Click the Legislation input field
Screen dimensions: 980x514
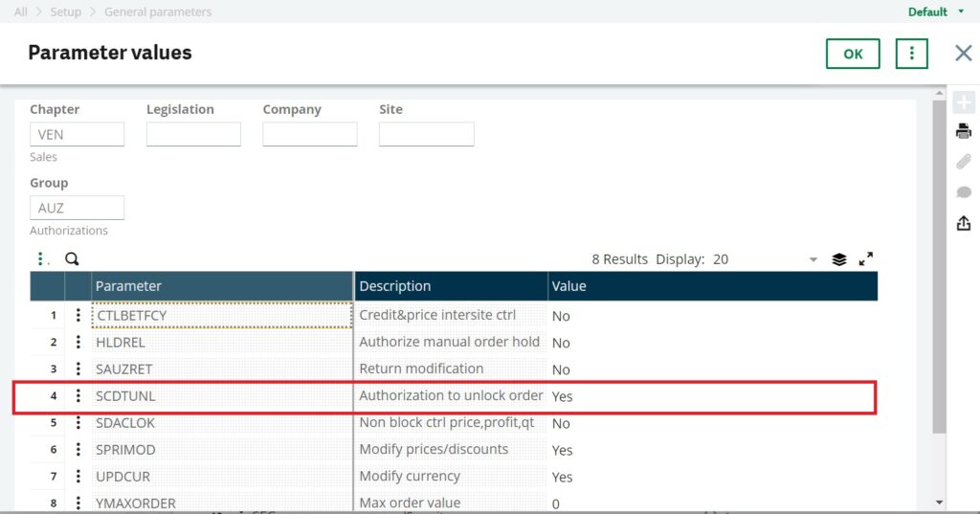(x=193, y=134)
